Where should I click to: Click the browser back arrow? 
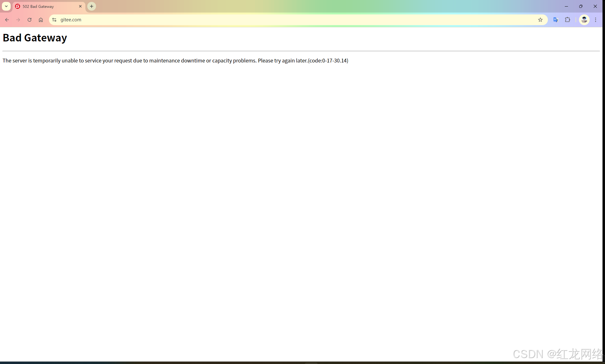click(7, 20)
